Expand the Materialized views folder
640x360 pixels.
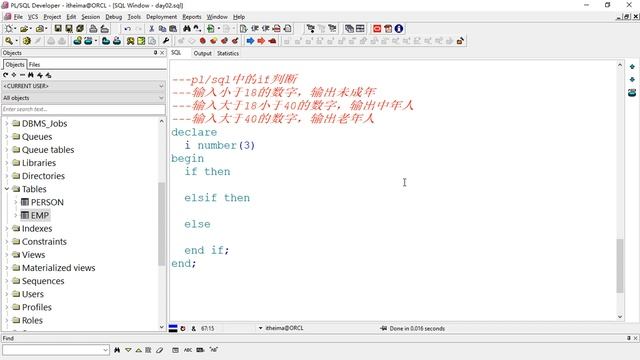click(7, 268)
